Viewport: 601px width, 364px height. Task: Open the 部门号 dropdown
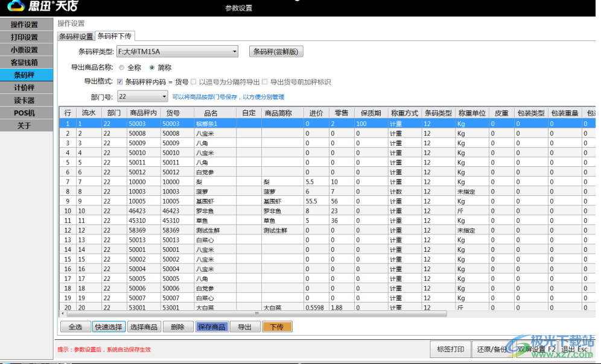142,96
